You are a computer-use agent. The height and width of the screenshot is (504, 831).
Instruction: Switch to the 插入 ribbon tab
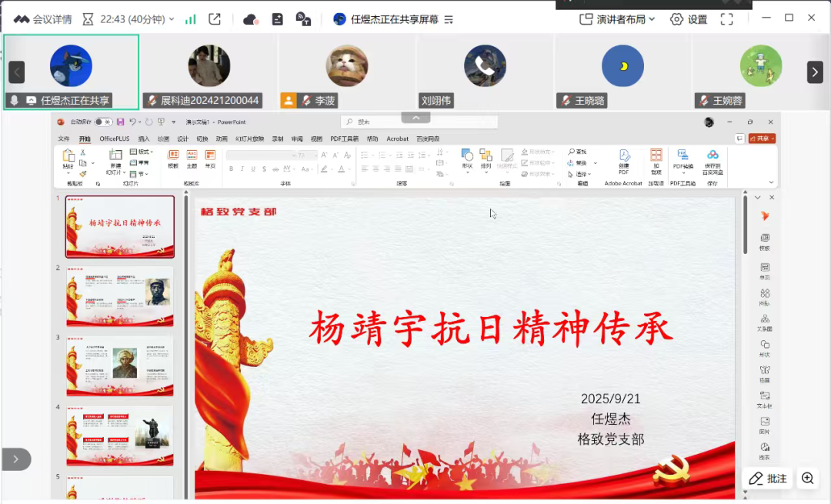coord(144,139)
